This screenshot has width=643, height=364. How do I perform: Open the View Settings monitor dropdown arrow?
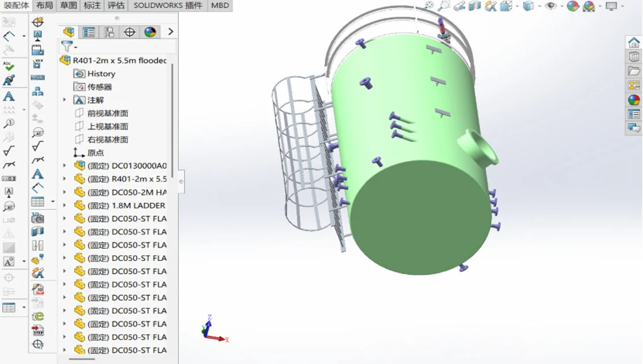[622, 6]
